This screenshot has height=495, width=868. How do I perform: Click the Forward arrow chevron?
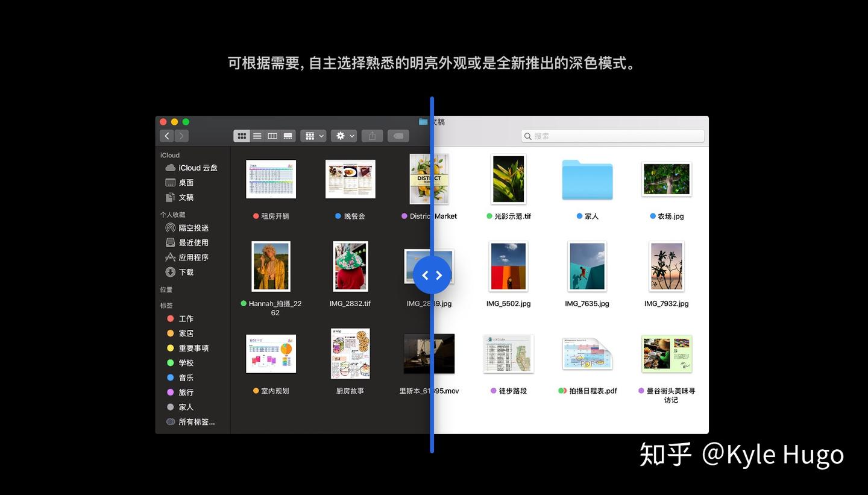pos(180,136)
